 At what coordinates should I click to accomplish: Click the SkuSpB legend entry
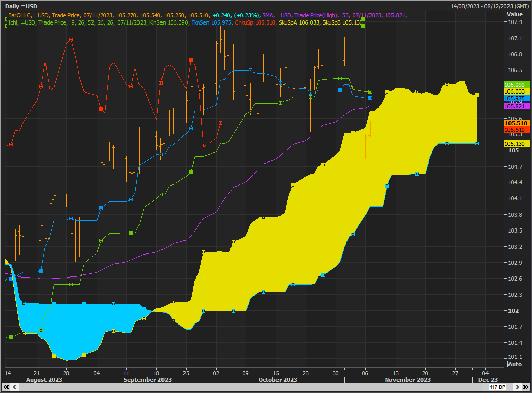(342, 22)
